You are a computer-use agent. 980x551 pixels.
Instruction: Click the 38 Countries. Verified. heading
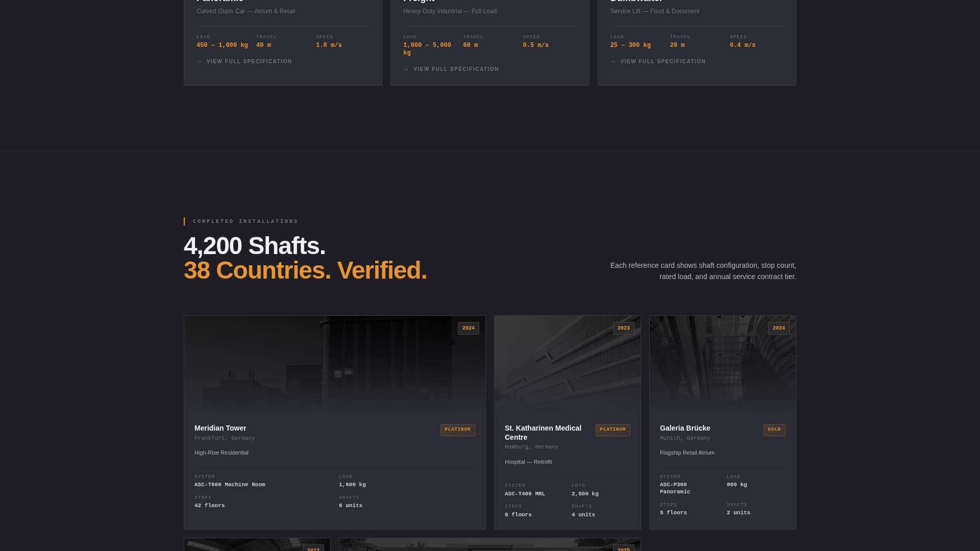pyautogui.click(x=305, y=270)
